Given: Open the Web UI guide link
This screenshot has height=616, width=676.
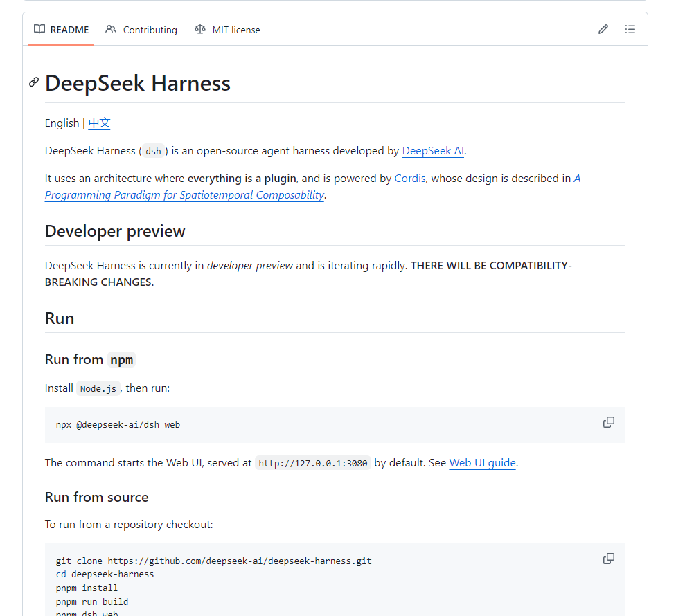Looking at the screenshot, I should [483, 462].
